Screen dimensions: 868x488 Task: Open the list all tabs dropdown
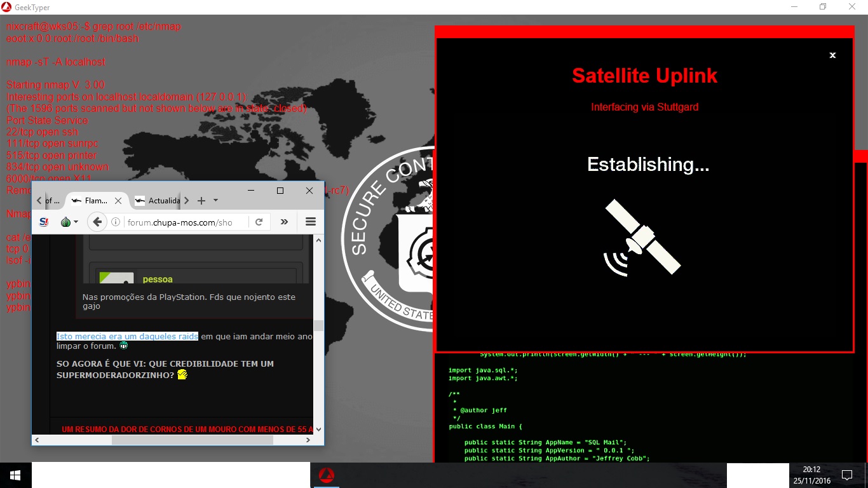click(216, 200)
